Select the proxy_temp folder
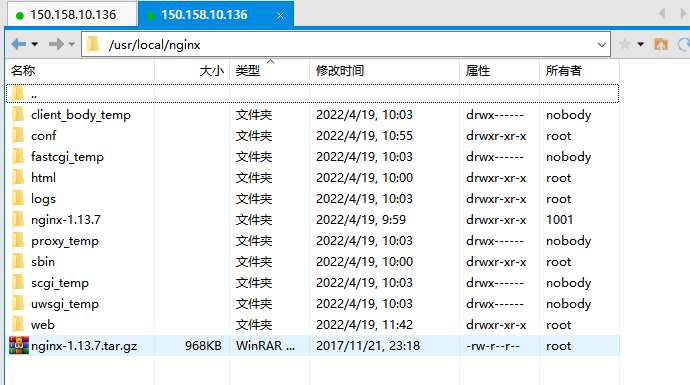Screen dimensions: 690x385 point(312,241)
